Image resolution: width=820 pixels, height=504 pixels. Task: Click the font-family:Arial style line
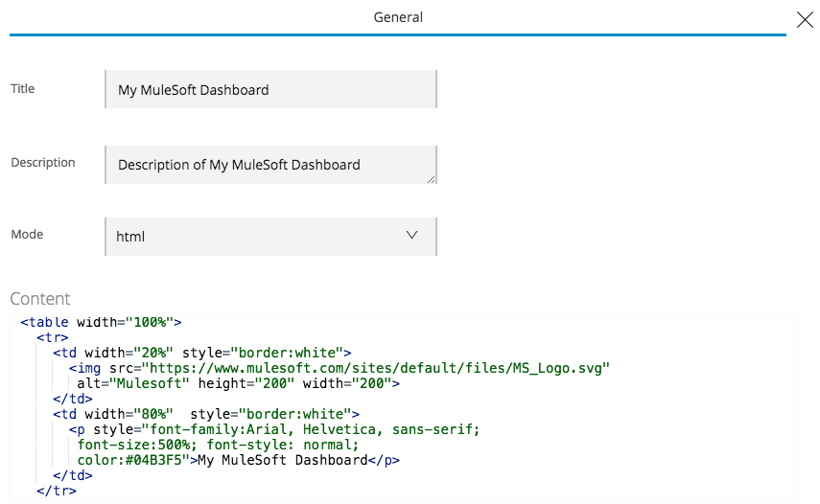coord(273,429)
